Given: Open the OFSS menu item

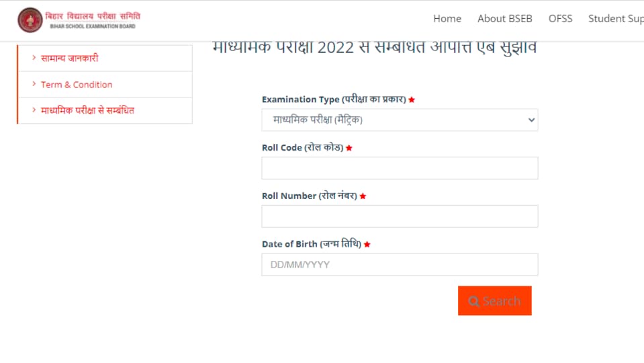Looking at the screenshot, I should [560, 19].
